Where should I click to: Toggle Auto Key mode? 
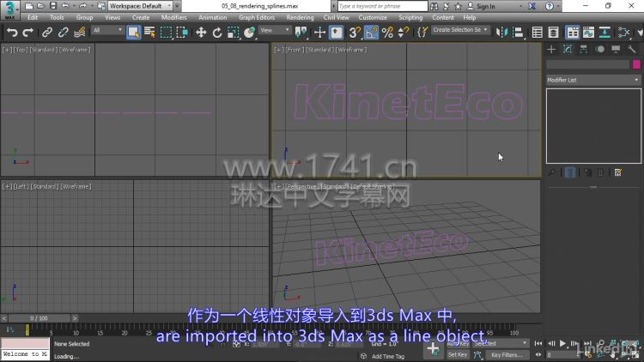pyautogui.click(x=458, y=343)
